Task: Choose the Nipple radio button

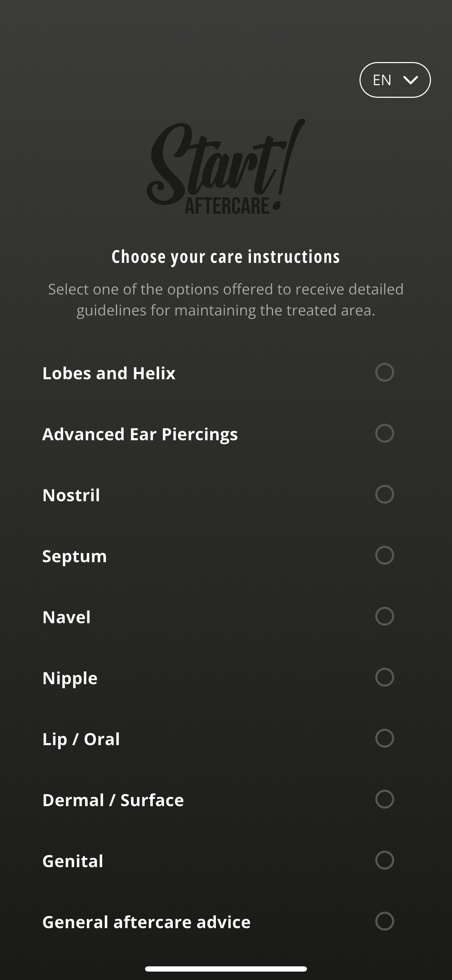Action: (x=384, y=677)
